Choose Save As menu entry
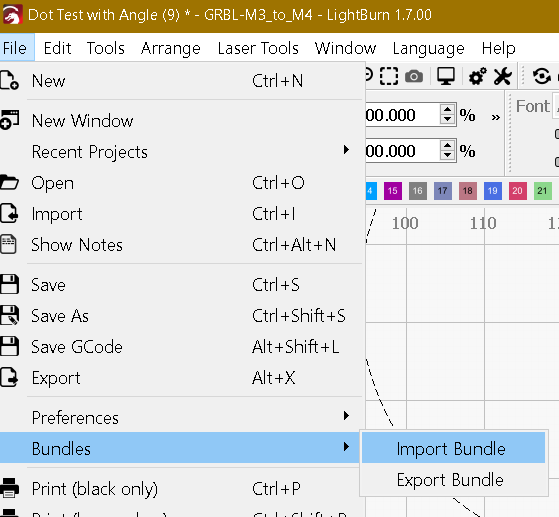This screenshot has height=517, width=559. [183, 316]
